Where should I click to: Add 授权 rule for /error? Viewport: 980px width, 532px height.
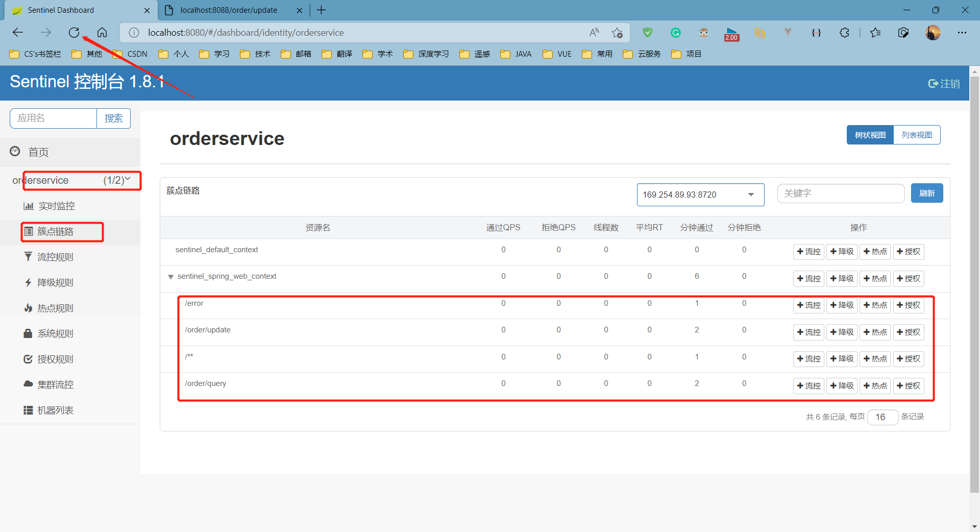909,305
